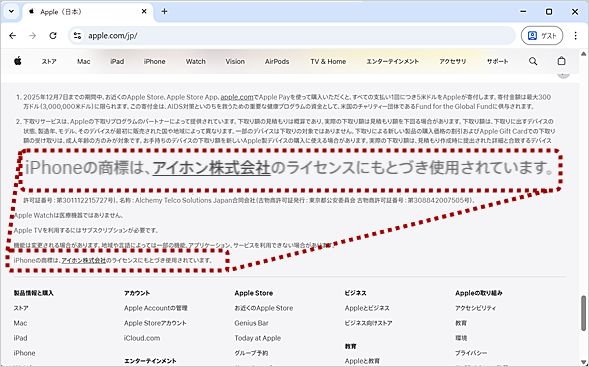This screenshot has height=367, width=589.
Task: Expand the tab search dropdown arrow
Action: (x=11, y=11)
